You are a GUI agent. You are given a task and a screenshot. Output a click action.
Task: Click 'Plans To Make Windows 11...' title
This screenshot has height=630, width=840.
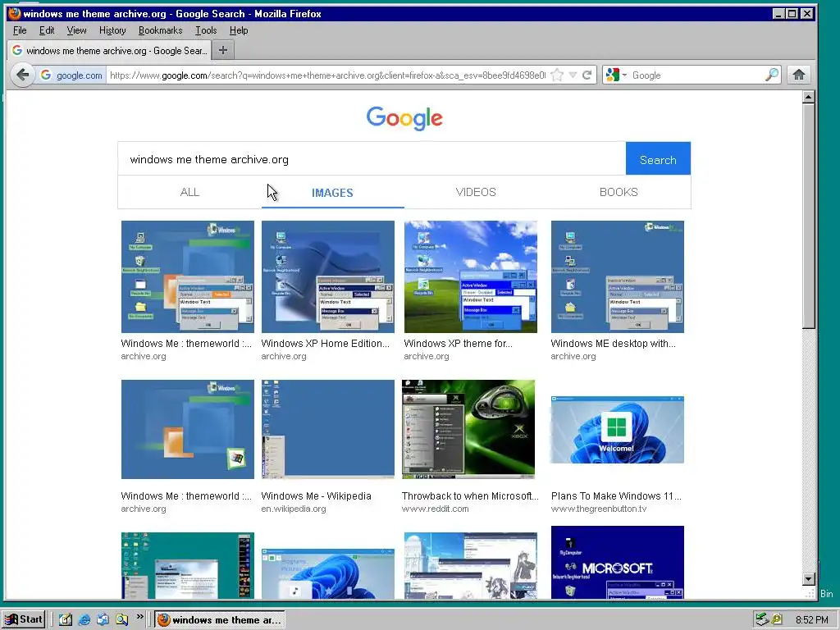(x=616, y=496)
